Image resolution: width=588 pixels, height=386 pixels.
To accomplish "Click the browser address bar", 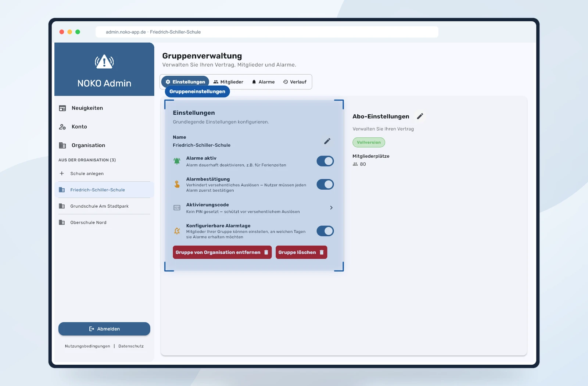I will 267,32.
